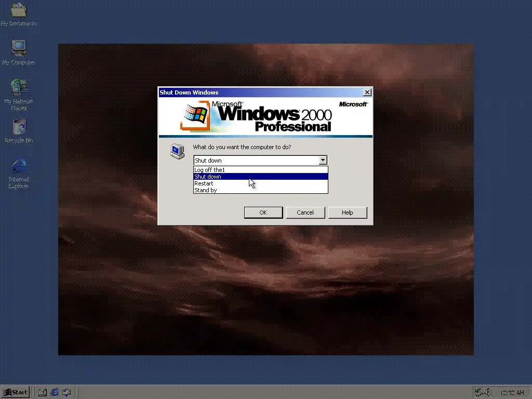Click the taskbar clock

coord(512,393)
